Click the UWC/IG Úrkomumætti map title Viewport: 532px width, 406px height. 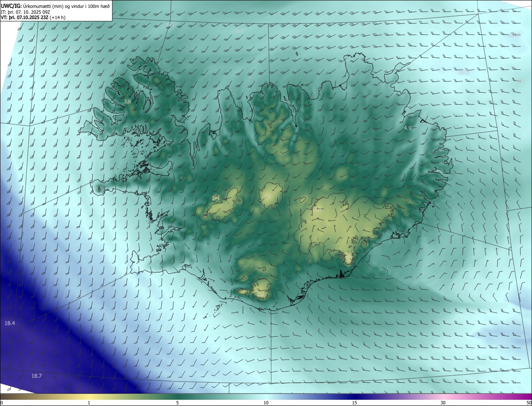tap(55, 6)
